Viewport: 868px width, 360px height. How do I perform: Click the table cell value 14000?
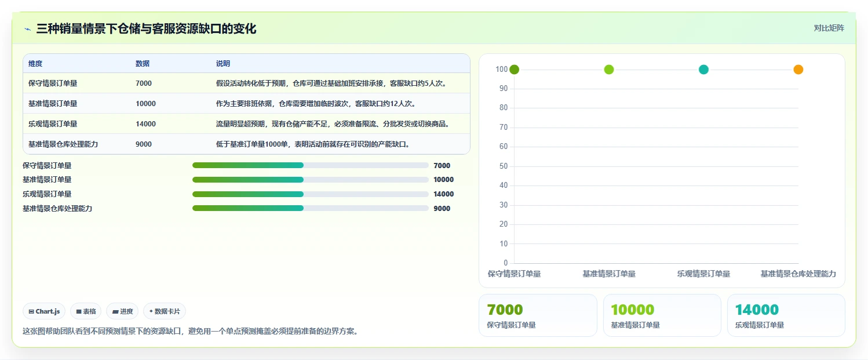tap(145, 124)
